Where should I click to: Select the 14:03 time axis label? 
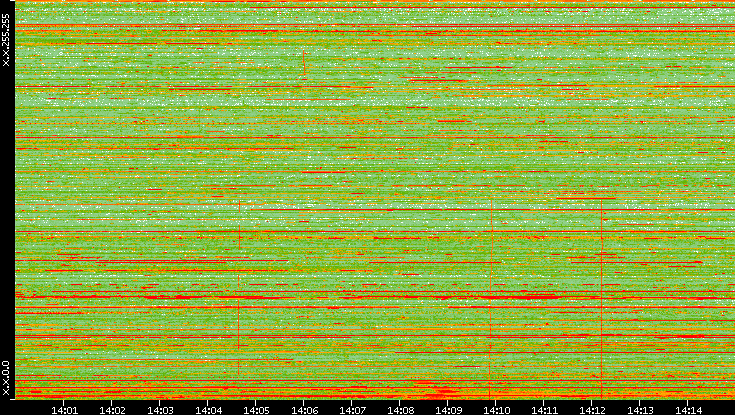click(x=160, y=410)
